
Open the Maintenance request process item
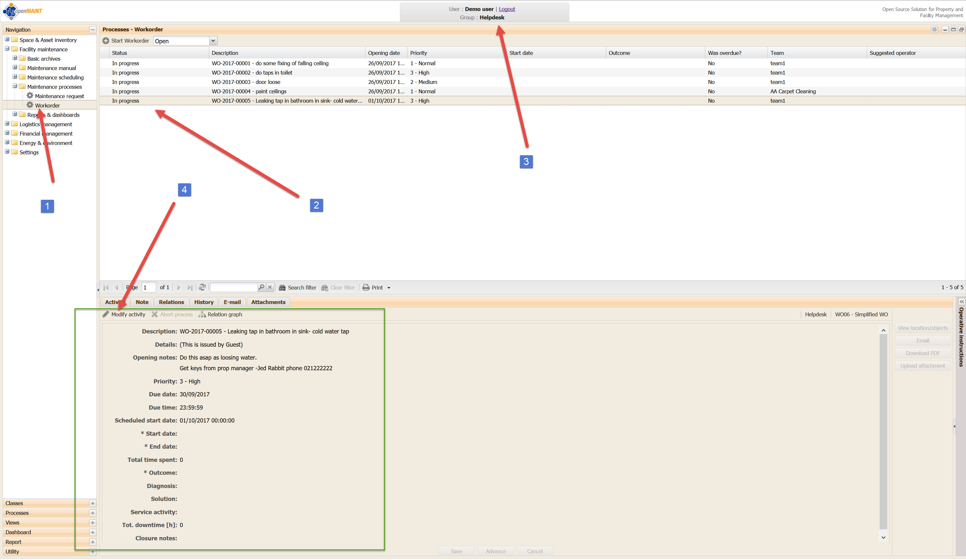coord(59,96)
